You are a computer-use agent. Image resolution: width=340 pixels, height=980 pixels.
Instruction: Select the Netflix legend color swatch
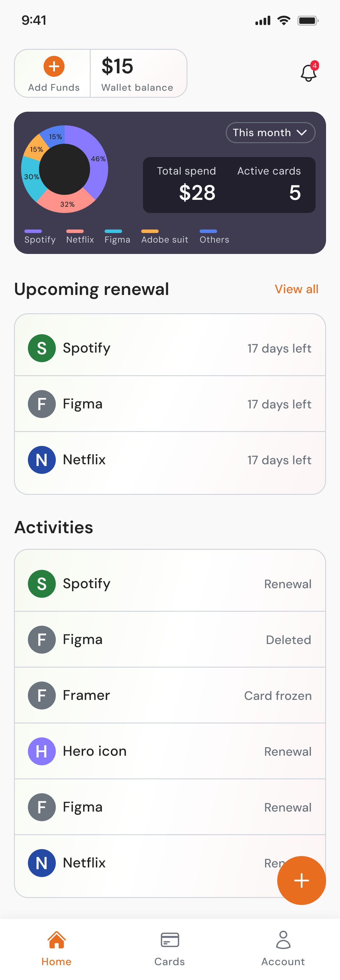pos(75,231)
